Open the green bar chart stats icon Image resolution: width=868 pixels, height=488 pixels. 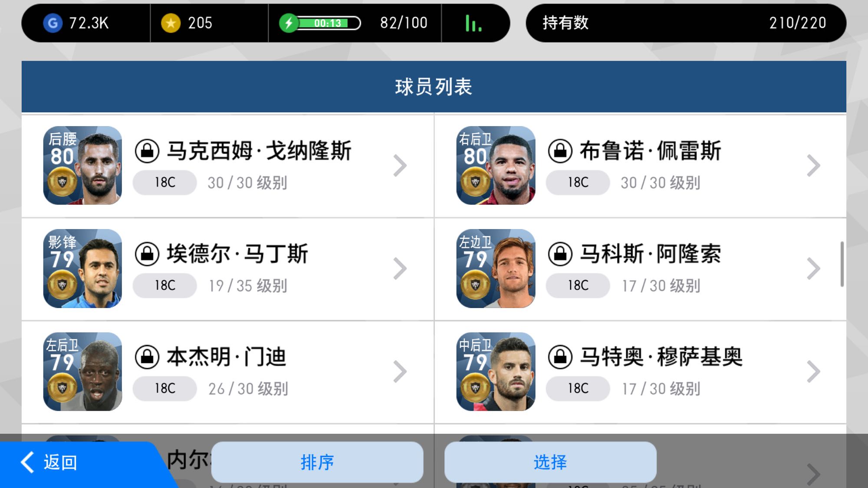pyautogui.click(x=473, y=23)
